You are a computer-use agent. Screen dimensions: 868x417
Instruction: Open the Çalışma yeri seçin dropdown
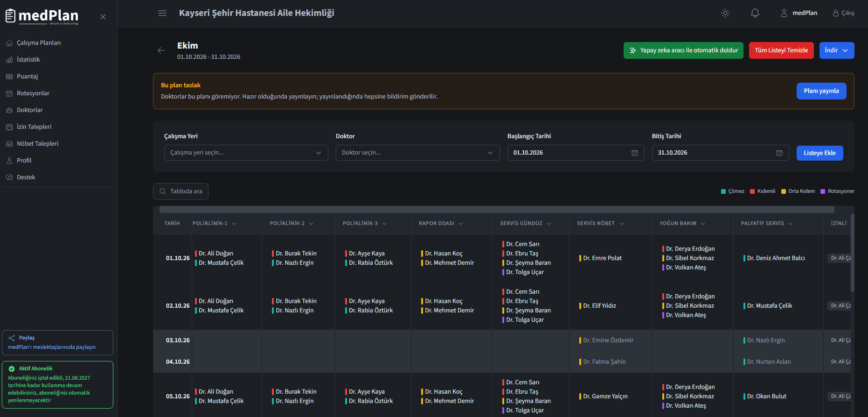pos(246,153)
